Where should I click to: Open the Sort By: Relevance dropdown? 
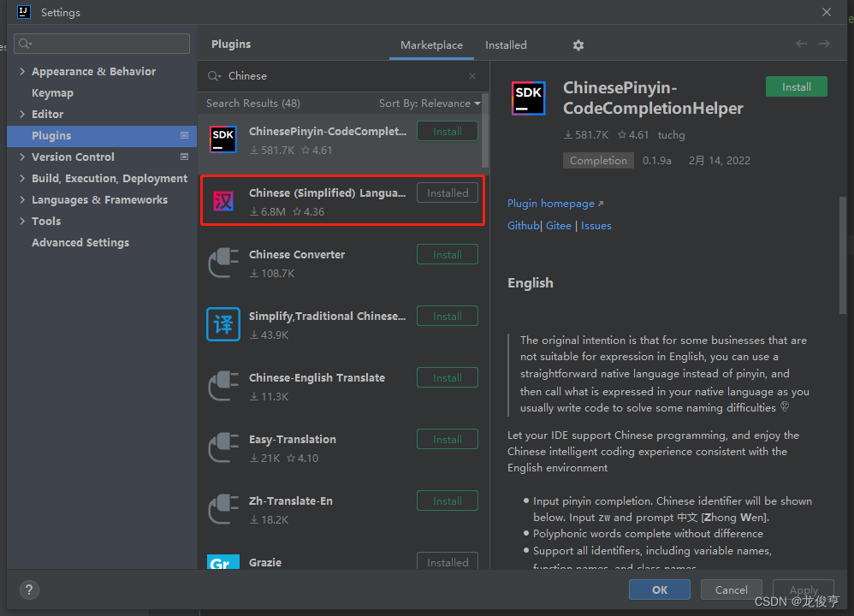pyautogui.click(x=430, y=104)
